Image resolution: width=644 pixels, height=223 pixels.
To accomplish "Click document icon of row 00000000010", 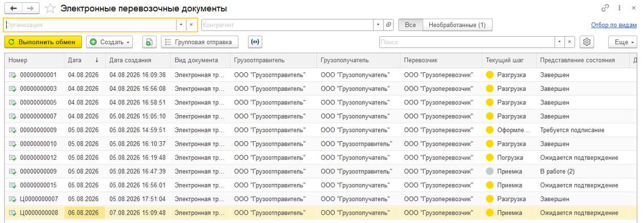I will tap(13, 144).
